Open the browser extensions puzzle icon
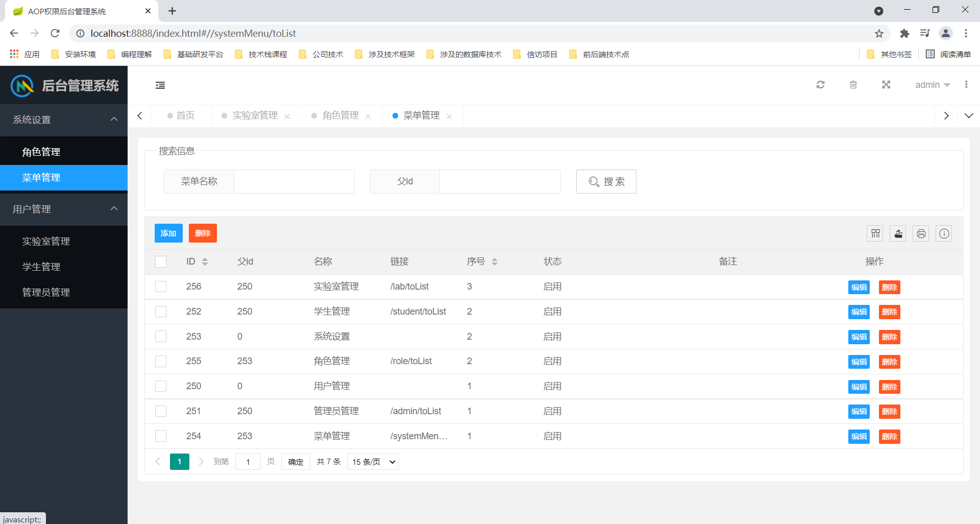980x524 pixels. tap(904, 33)
